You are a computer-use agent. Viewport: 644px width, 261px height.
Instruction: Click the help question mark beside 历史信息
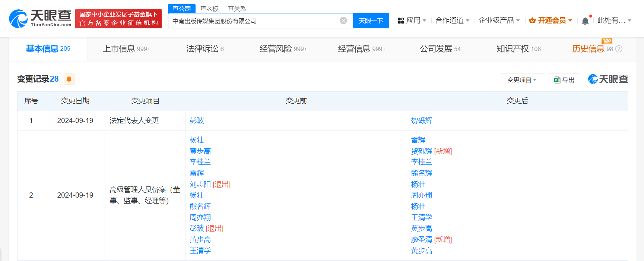point(619,49)
